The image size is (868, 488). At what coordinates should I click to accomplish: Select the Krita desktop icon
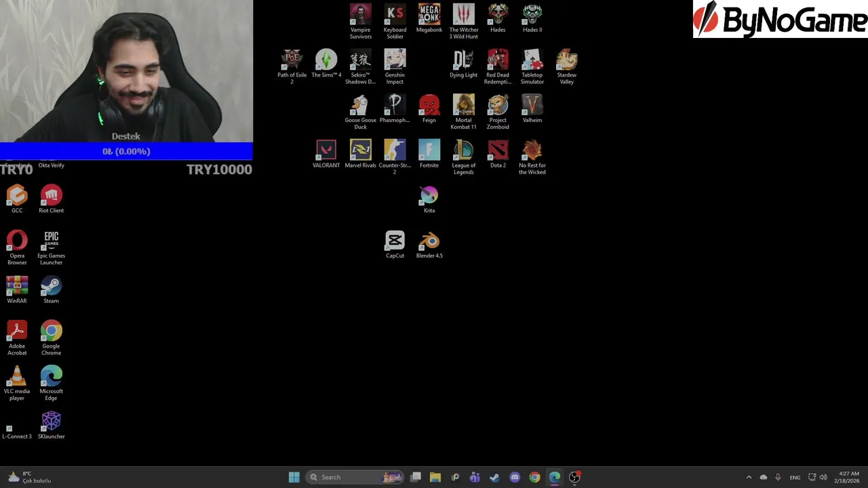point(429,199)
